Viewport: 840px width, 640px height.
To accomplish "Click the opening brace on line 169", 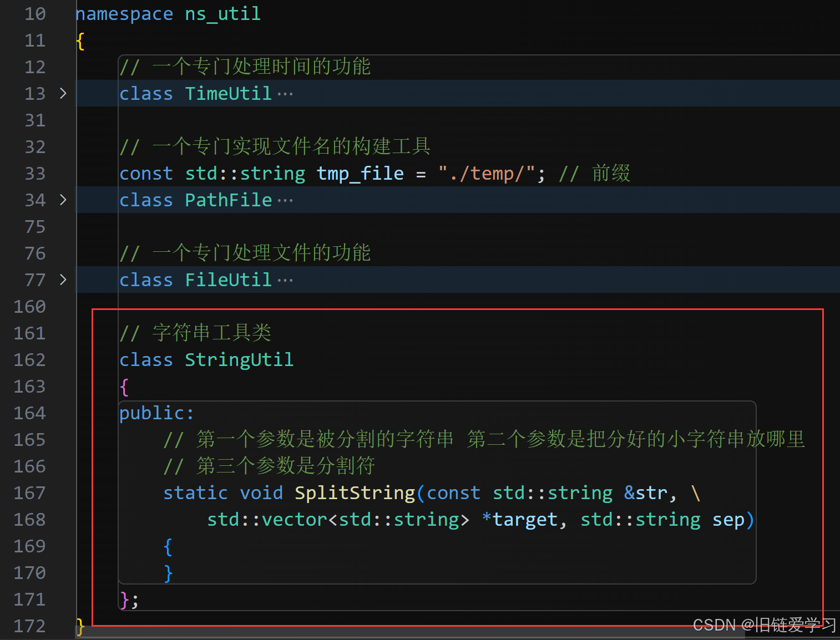I will (x=168, y=546).
